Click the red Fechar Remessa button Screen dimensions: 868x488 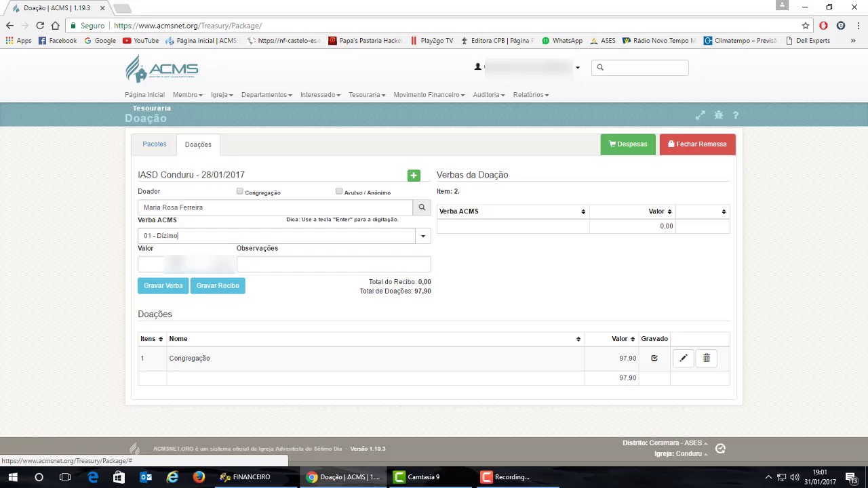point(697,144)
